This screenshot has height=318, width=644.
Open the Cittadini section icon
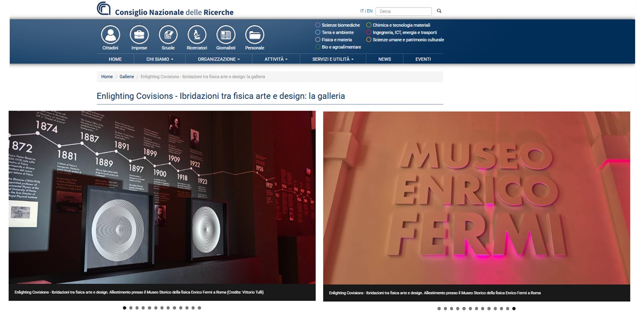tap(110, 35)
